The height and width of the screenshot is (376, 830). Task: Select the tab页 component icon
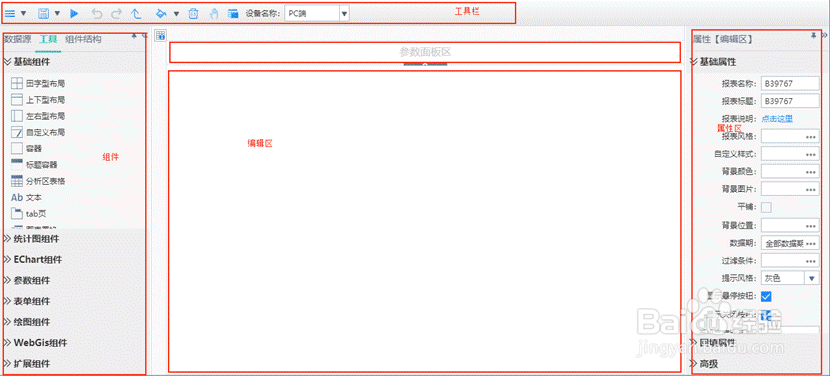[x=17, y=213]
